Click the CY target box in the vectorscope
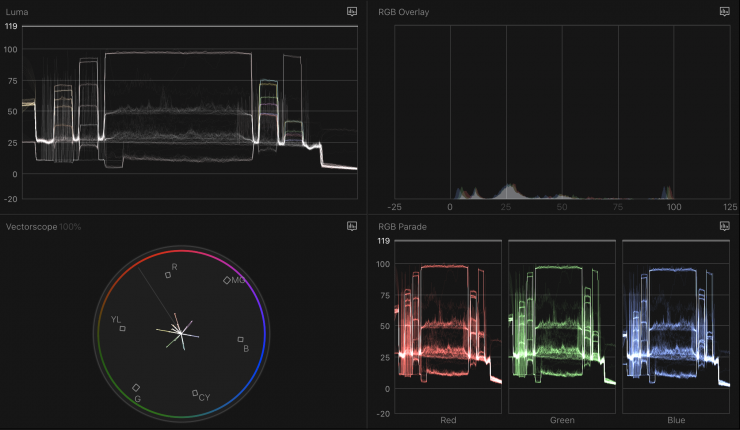 tap(195, 392)
